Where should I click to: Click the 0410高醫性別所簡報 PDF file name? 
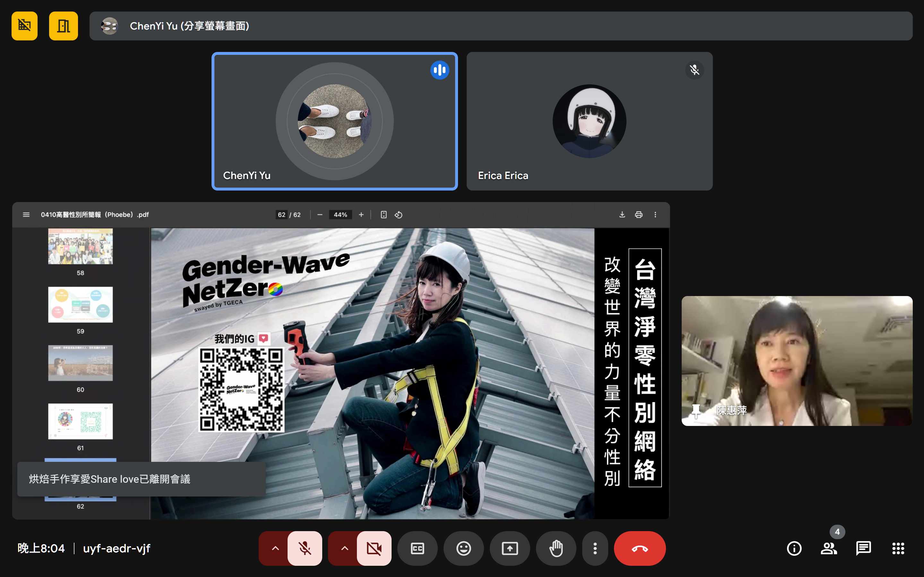pyautogui.click(x=95, y=215)
